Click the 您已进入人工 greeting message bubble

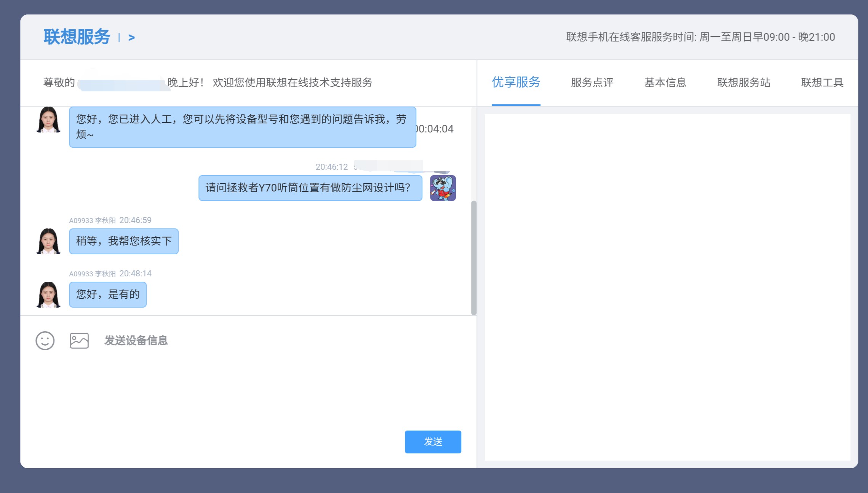click(x=243, y=127)
